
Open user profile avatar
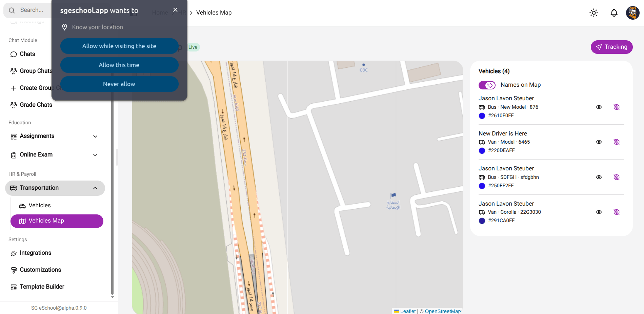[632, 13]
